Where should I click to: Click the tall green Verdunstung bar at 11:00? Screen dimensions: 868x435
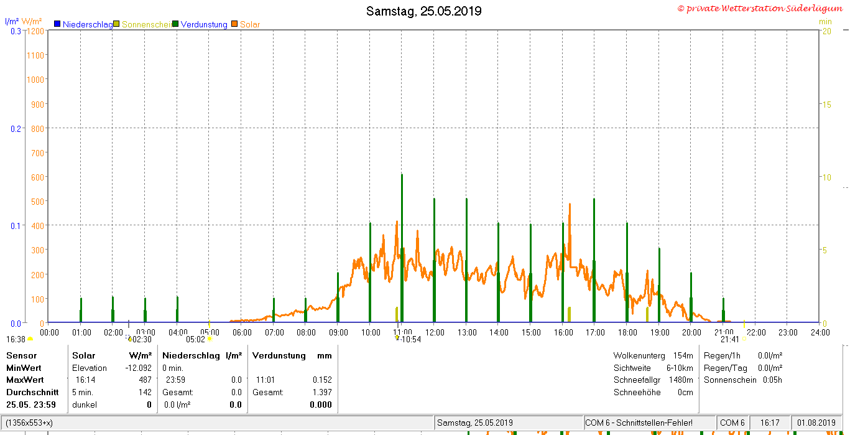point(402,248)
